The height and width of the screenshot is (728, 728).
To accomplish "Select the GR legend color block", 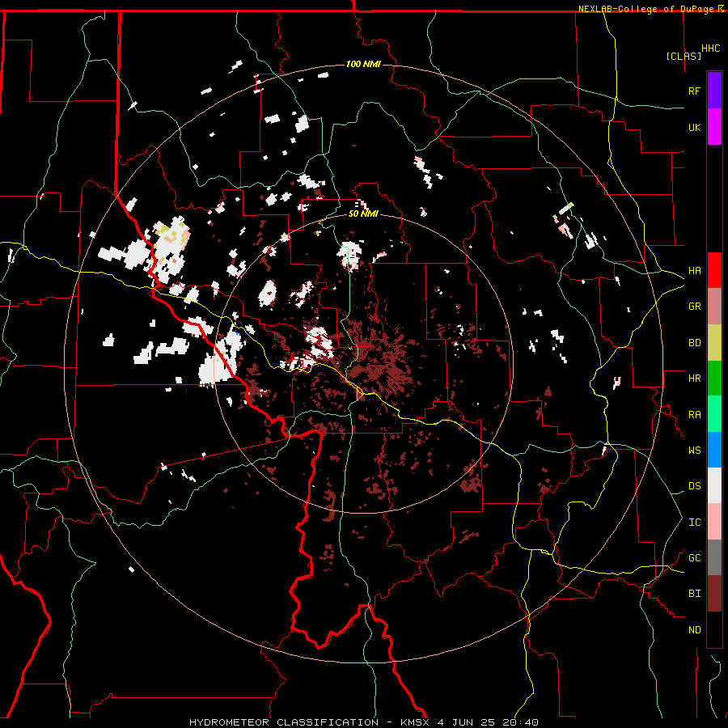I will [x=714, y=307].
